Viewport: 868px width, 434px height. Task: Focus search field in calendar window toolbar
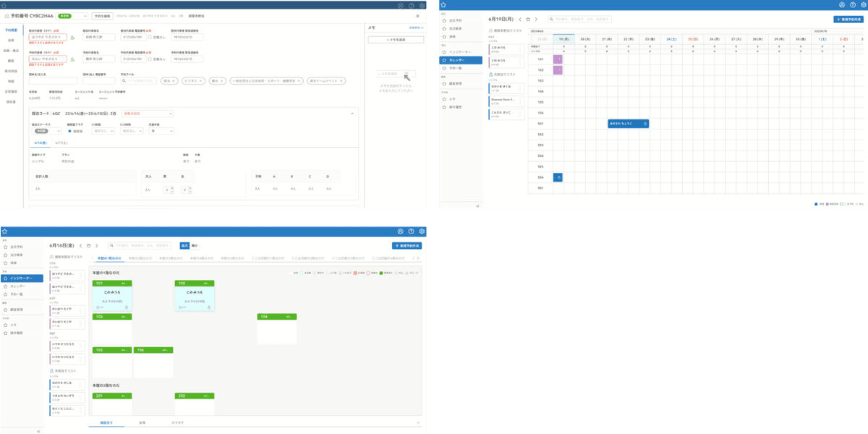[x=579, y=20]
